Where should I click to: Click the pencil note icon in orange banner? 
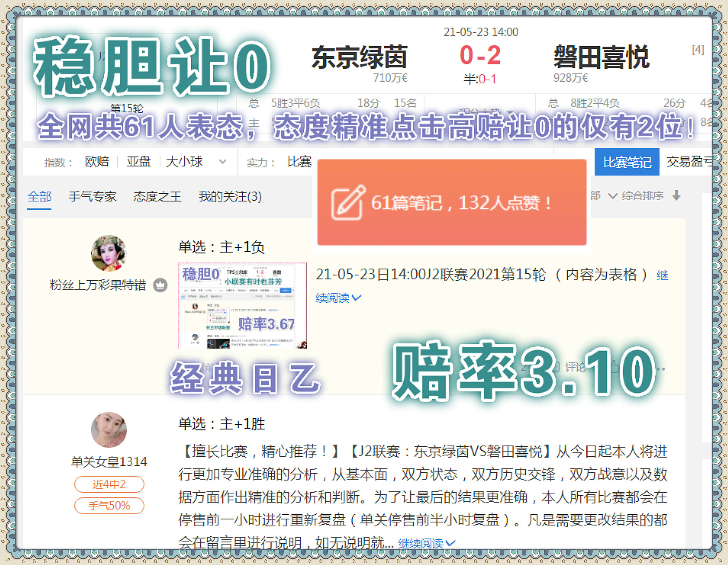point(348,202)
